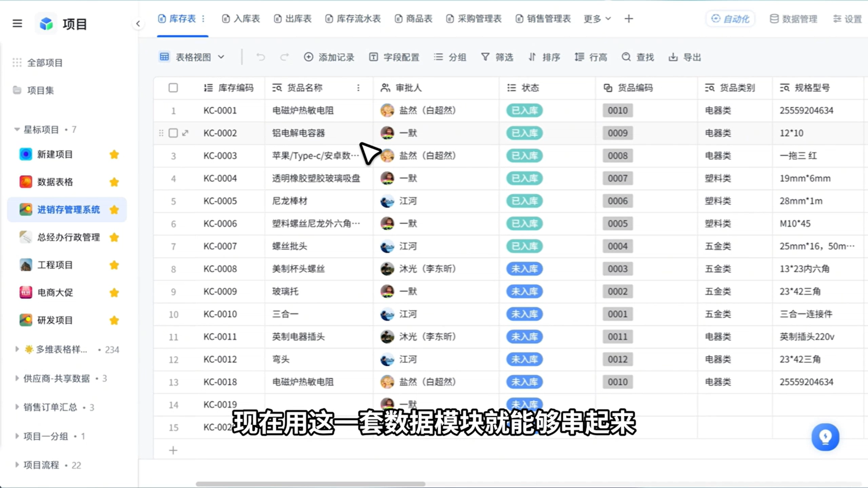This screenshot has width=868, height=488.
Task: Click the 全部项目 grid icon
Action: pyautogui.click(x=17, y=62)
